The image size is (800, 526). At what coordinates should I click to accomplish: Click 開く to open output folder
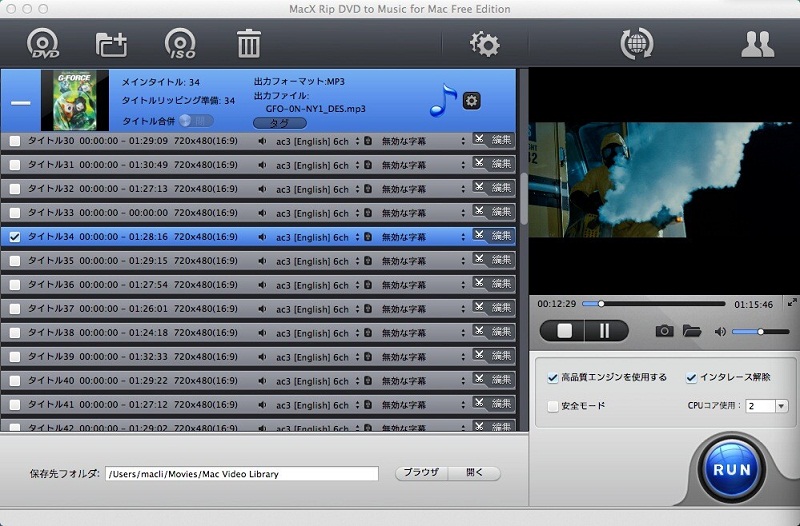(x=474, y=473)
